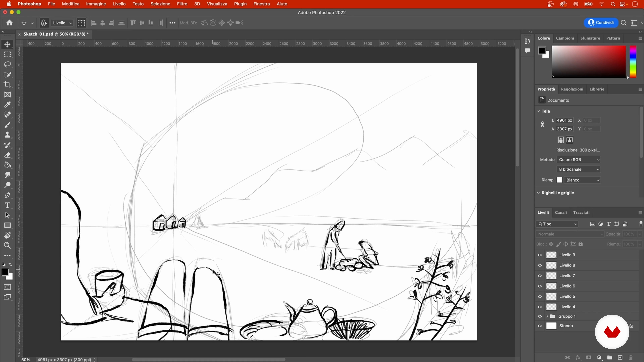Toggle auto-select layer checkbox
Viewport: 644px width, 362px height.
[44, 23]
